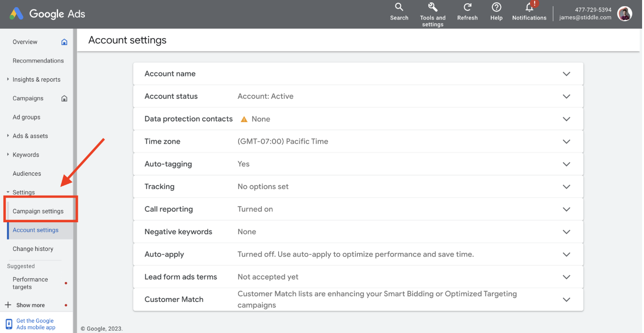This screenshot has width=644, height=333.
Task: Click the warning triangle next to None
Action: point(244,119)
